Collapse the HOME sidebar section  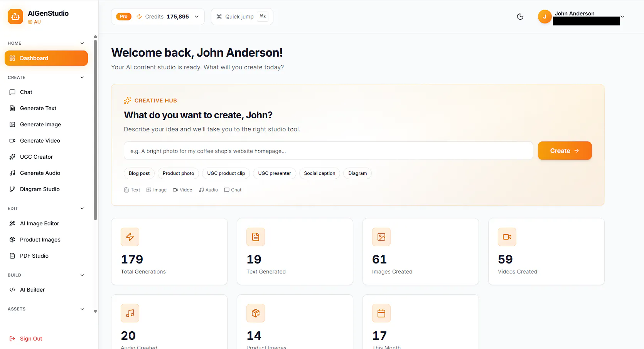pos(82,43)
